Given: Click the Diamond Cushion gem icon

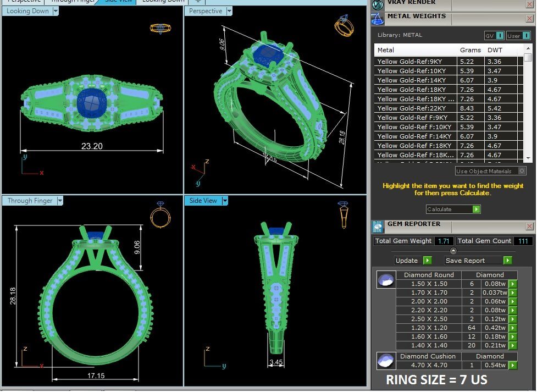Looking at the screenshot, I should tap(385, 361).
